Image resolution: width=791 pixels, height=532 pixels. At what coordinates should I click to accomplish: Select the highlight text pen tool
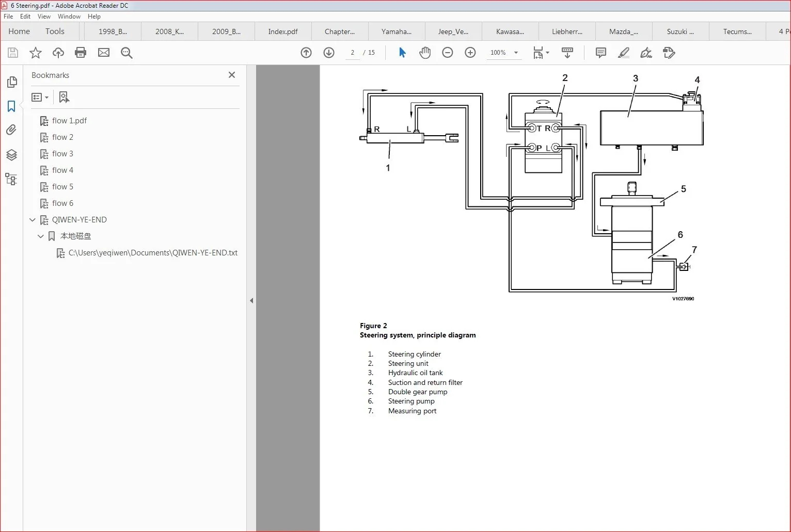click(x=624, y=53)
